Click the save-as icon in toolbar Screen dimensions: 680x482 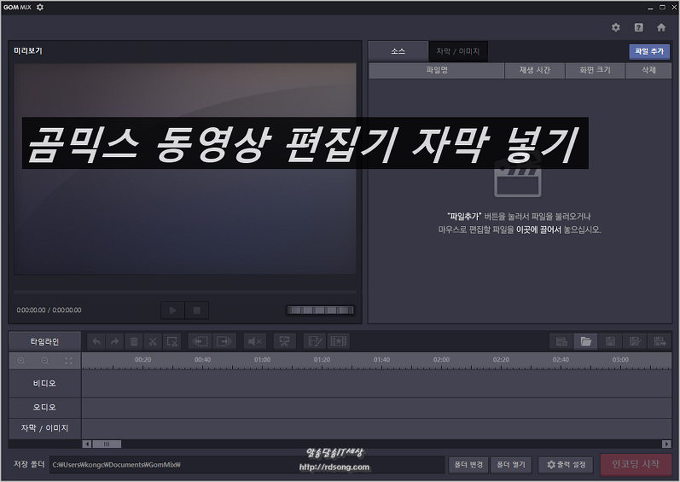click(x=634, y=342)
